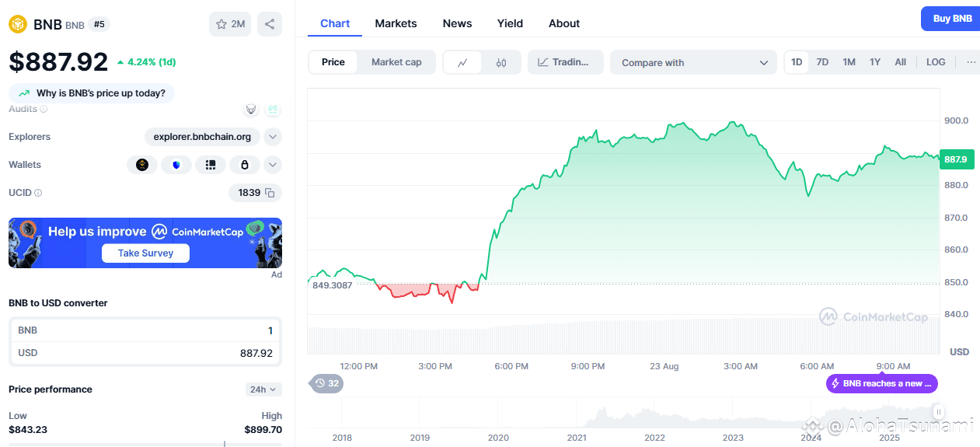Image resolution: width=980 pixels, height=447 pixels.
Task: Switch to the Chart tab
Action: point(335,23)
